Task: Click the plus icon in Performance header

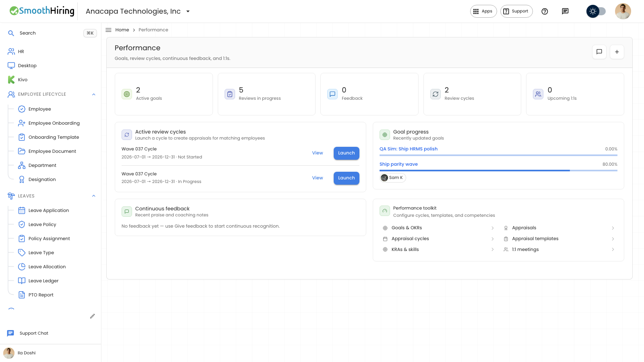Action: (617, 52)
